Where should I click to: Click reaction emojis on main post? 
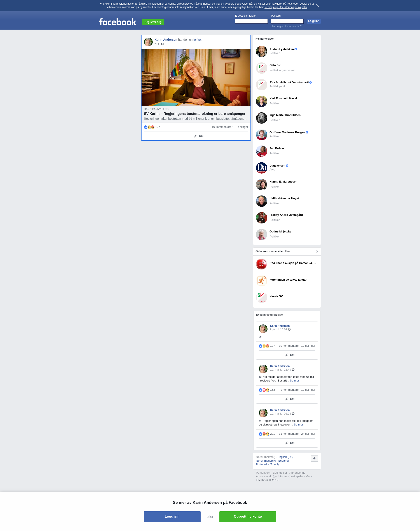click(x=149, y=127)
